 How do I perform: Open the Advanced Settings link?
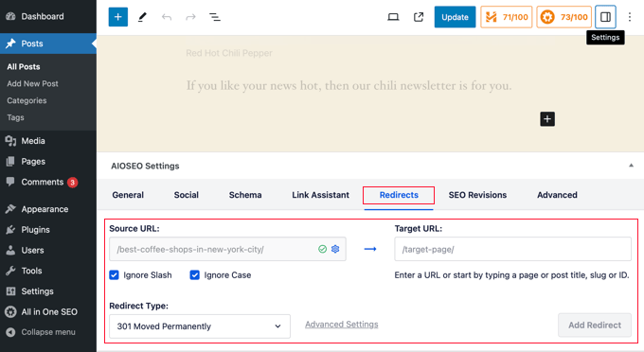[x=341, y=325]
